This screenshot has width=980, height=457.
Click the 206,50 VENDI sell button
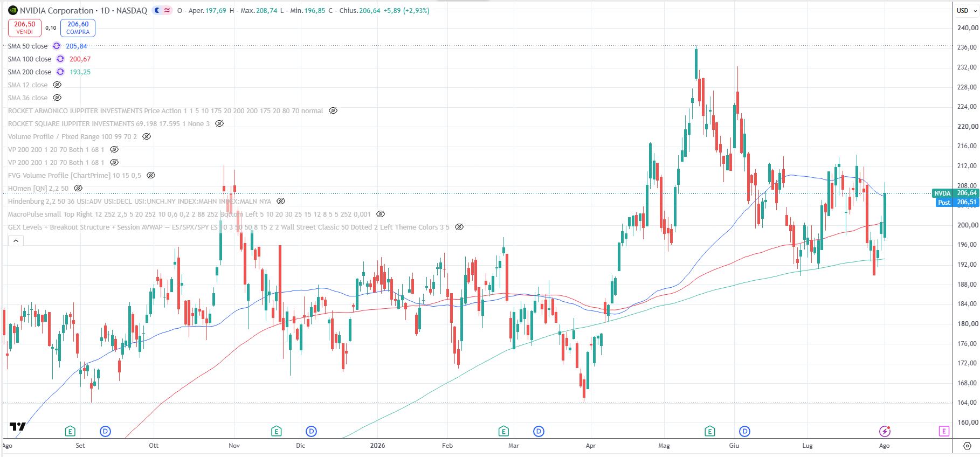25,27
